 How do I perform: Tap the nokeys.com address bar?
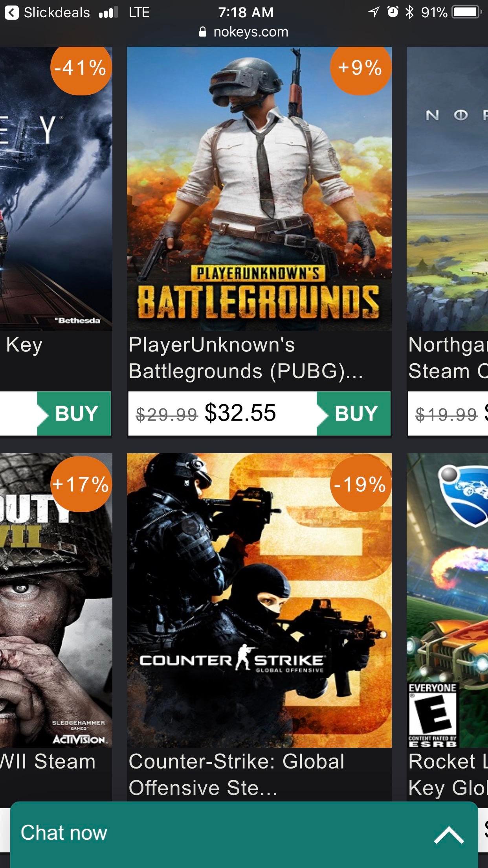(x=251, y=32)
